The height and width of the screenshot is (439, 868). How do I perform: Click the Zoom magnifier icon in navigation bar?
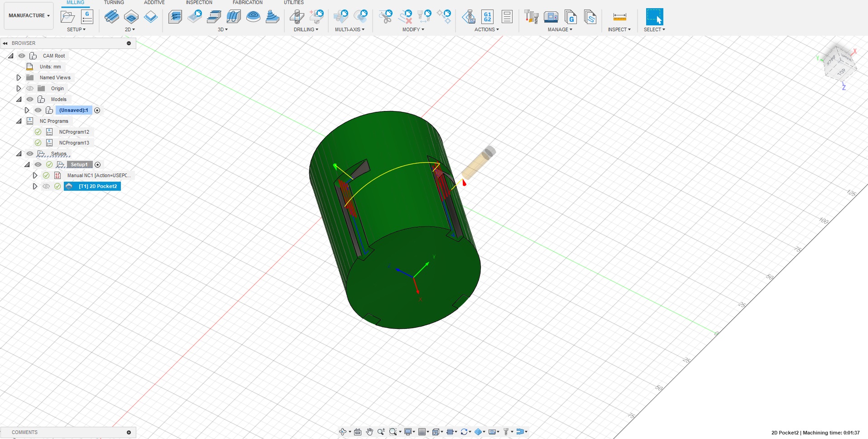coord(381,432)
